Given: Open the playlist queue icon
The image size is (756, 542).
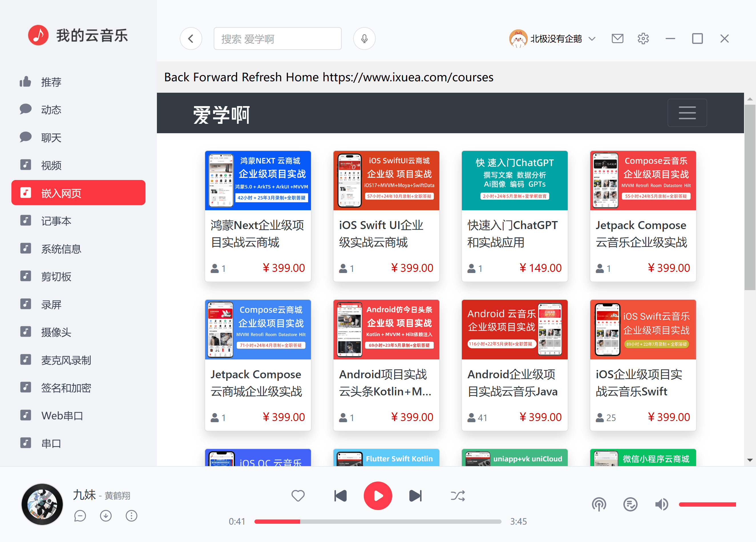Looking at the screenshot, I should click(x=630, y=504).
